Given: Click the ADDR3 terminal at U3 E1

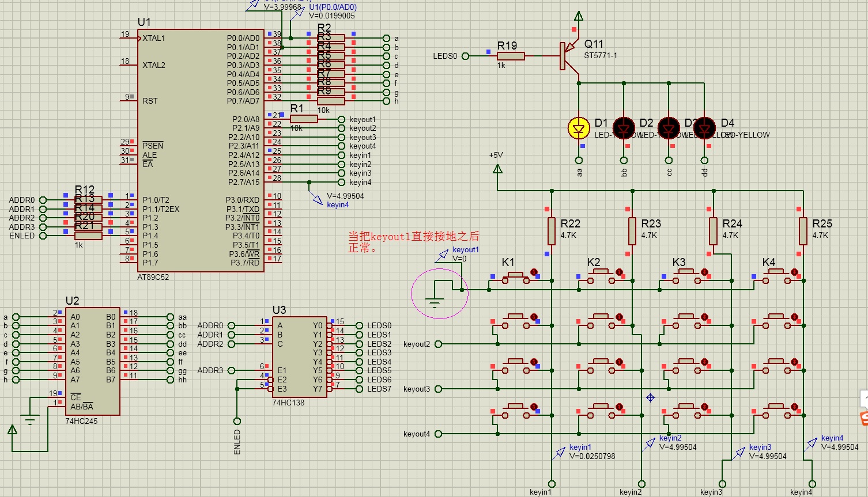Looking at the screenshot, I should click(231, 370).
